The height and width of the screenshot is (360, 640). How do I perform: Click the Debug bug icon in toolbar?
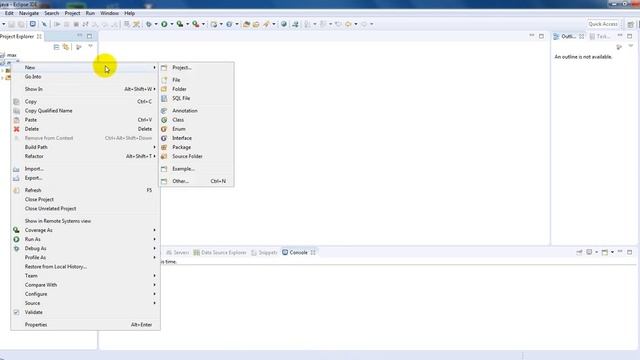pos(149,24)
